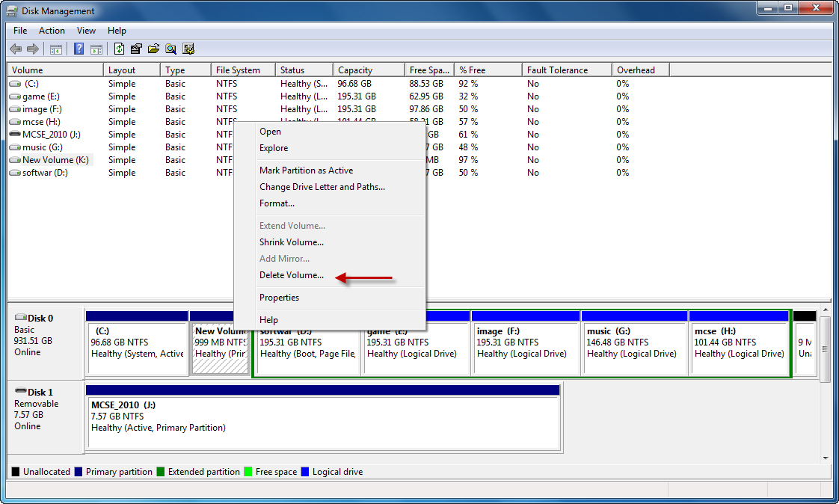Click the Forward arrow toolbar icon
Viewport: 839px width, 504px height.
click(33, 49)
